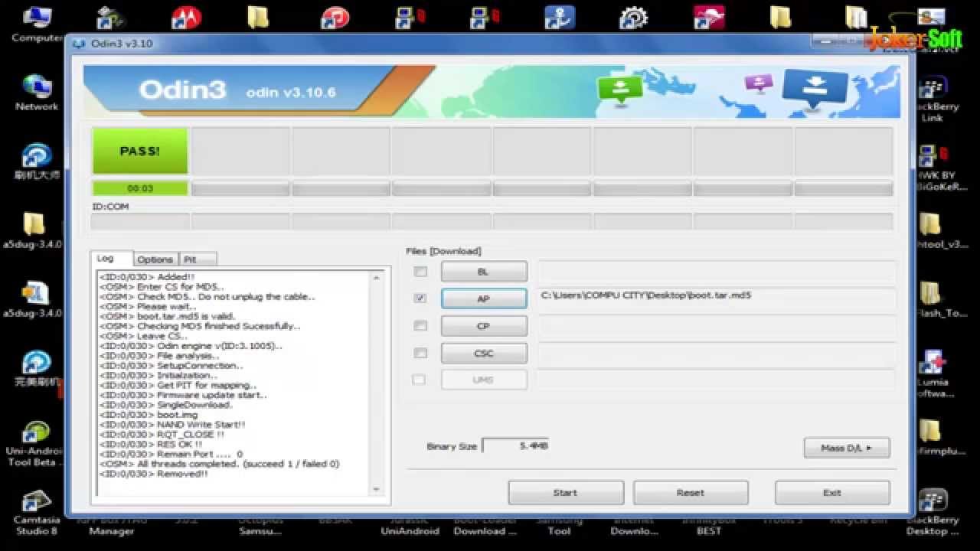Click the green PASS! status box

point(140,151)
